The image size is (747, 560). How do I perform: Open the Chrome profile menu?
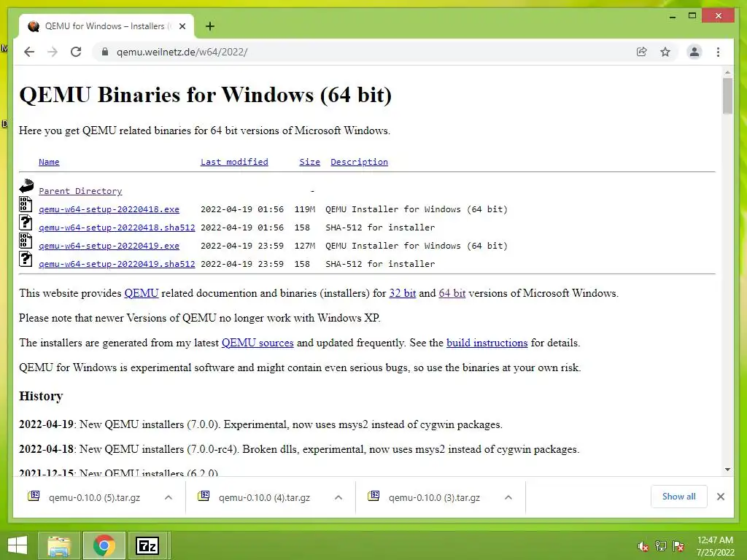point(694,52)
